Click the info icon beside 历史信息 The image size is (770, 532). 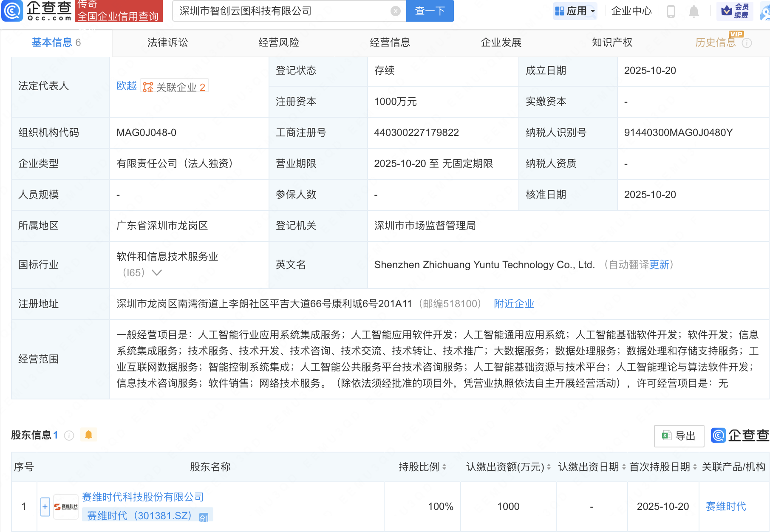[747, 43]
